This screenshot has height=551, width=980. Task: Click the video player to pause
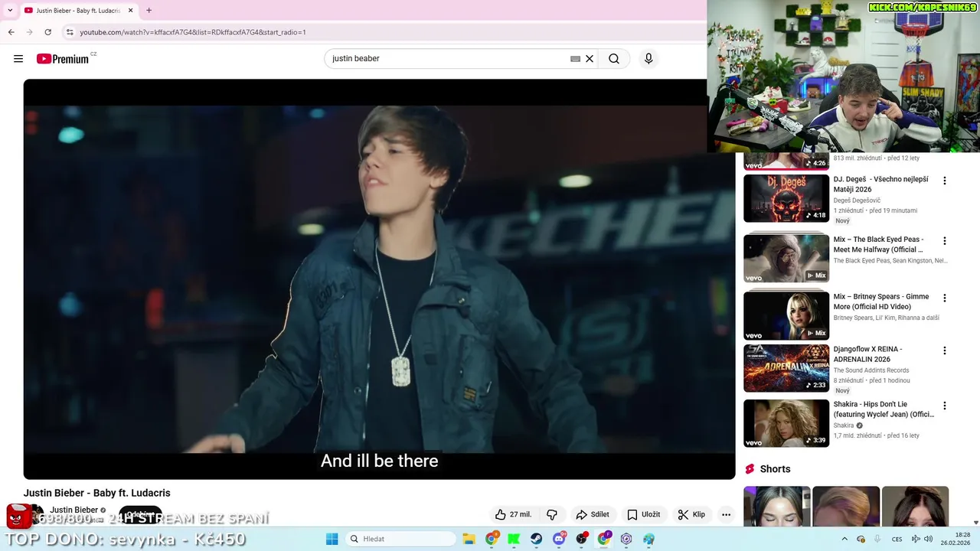[x=379, y=279]
